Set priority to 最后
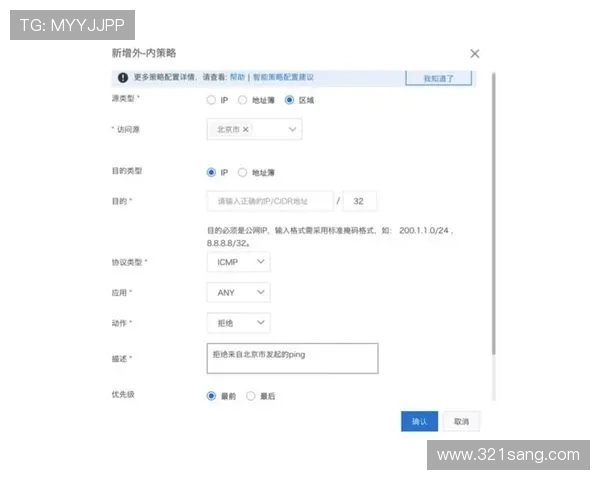The width and height of the screenshot is (600, 480). pyautogui.click(x=251, y=396)
